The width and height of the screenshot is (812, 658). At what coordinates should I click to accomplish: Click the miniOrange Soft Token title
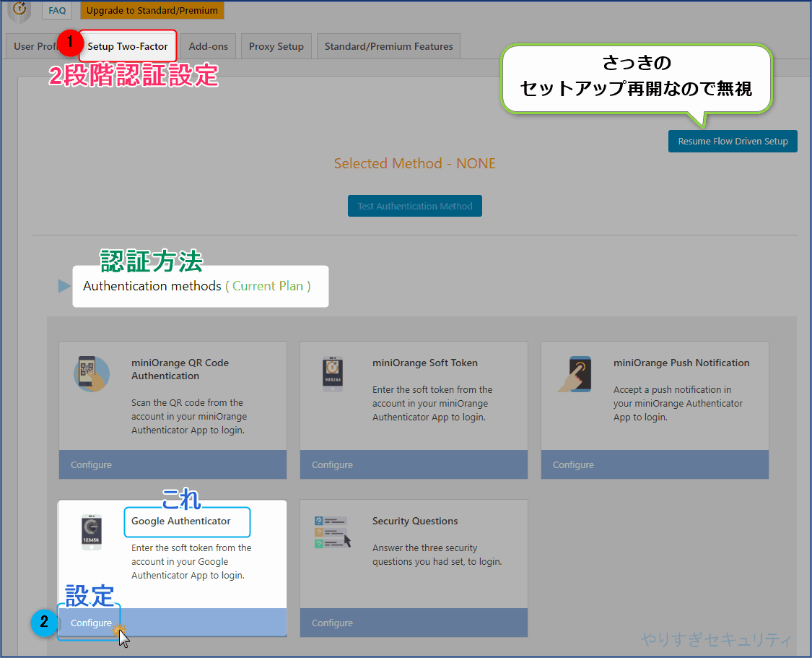[425, 363]
